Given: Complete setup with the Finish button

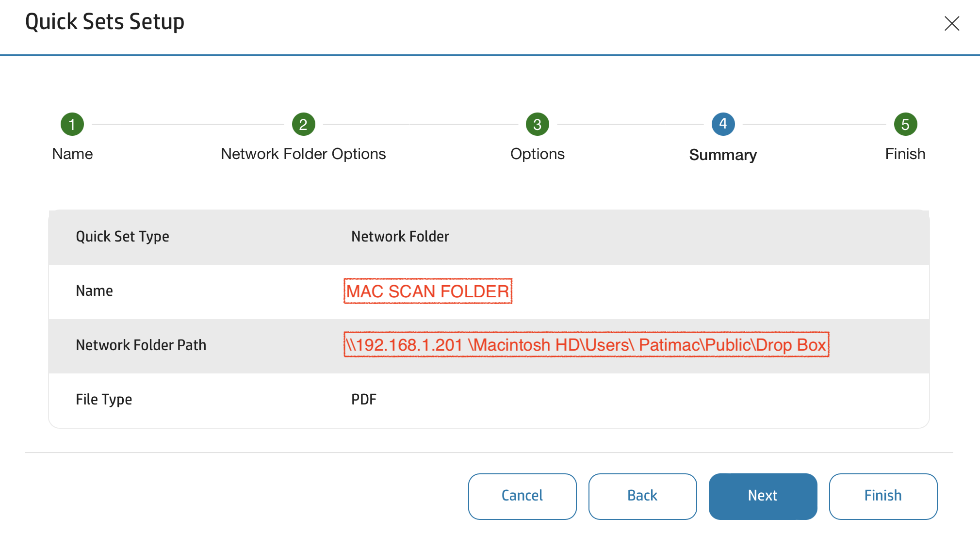Looking at the screenshot, I should click(882, 496).
